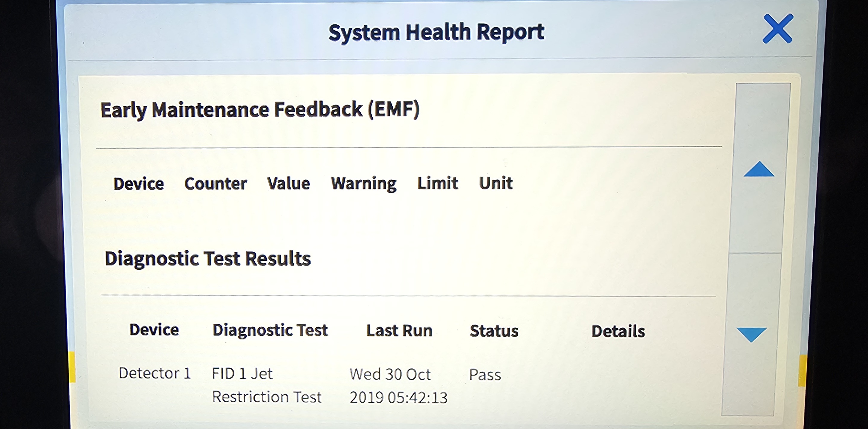Click the Last Run column header

click(x=399, y=331)
